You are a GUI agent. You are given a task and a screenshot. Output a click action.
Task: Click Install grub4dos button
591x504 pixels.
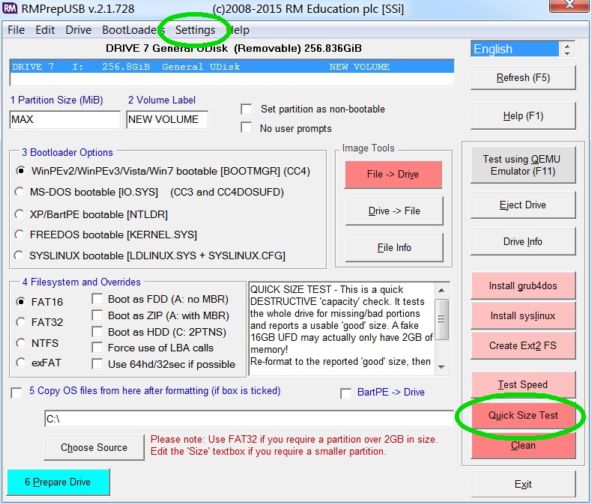tap(523, 286)
